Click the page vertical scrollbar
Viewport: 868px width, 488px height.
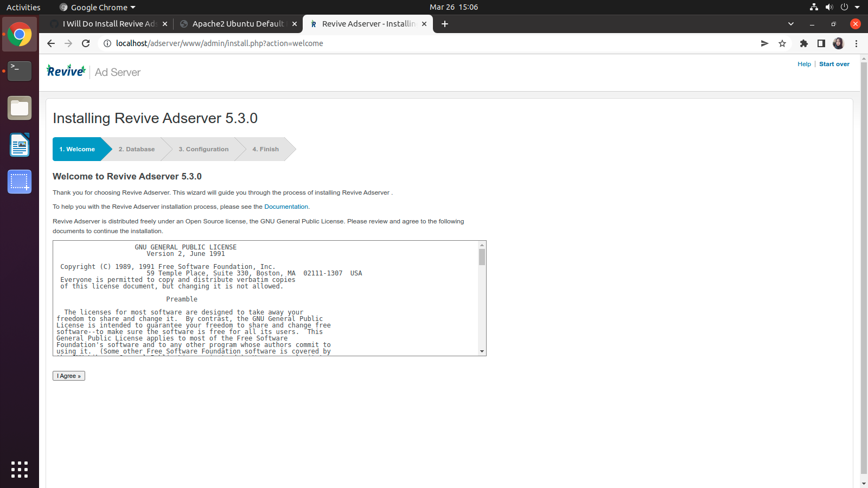tap(864, 268)
